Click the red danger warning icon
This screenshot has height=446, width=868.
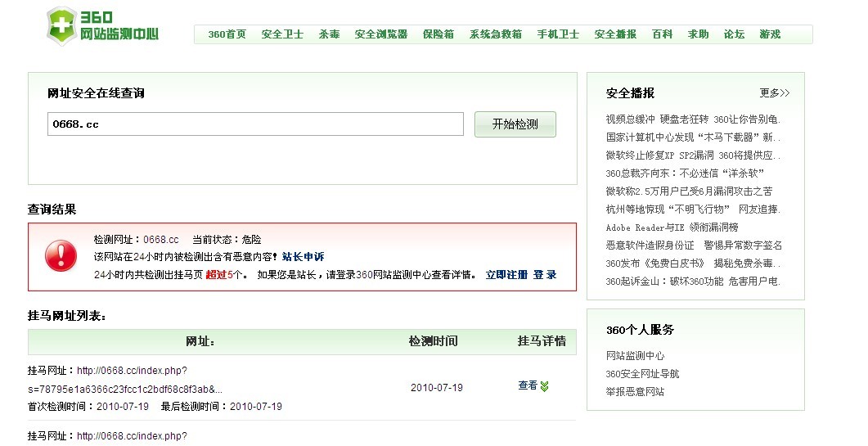coord(61,256)
